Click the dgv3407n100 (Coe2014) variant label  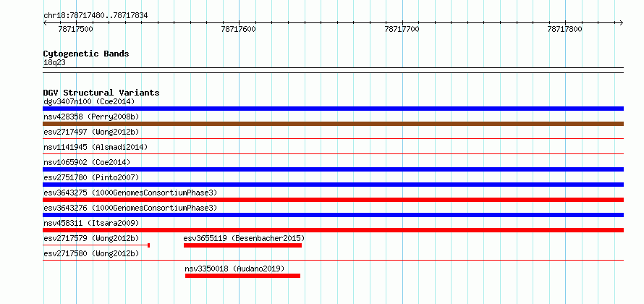(89, 101)
